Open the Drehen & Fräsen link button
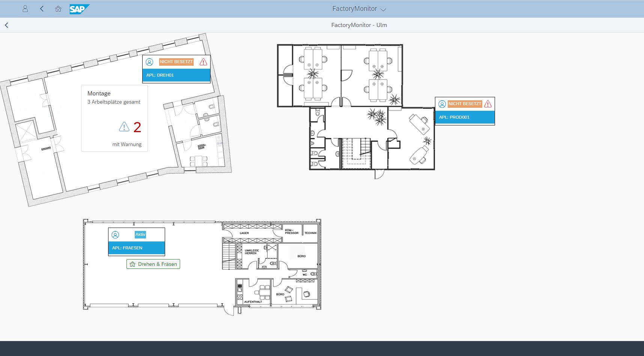 click(x=153, y=264)
